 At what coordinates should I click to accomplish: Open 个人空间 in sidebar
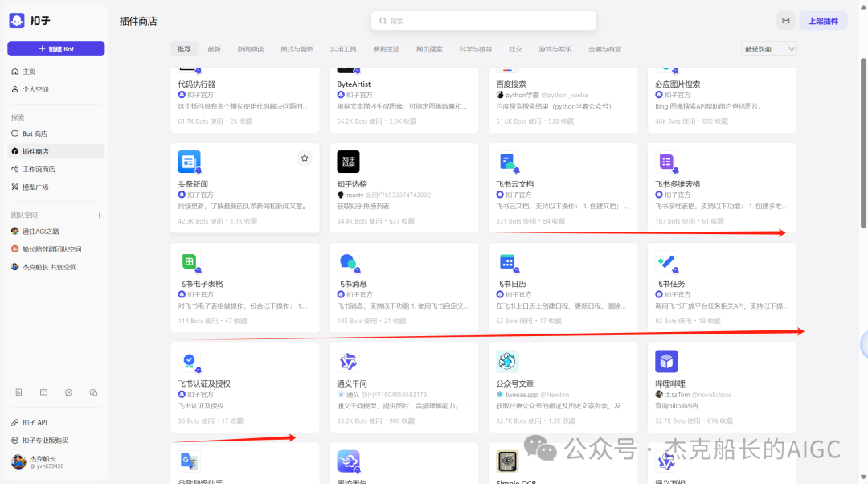click(x=56, y=89)
